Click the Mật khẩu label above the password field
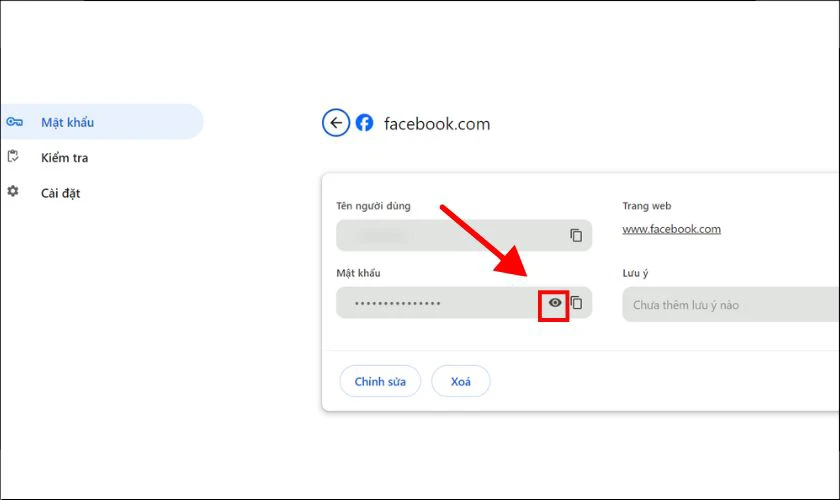Image resolution: width=840 pixels, height=500 pixels. pos(358,273)
